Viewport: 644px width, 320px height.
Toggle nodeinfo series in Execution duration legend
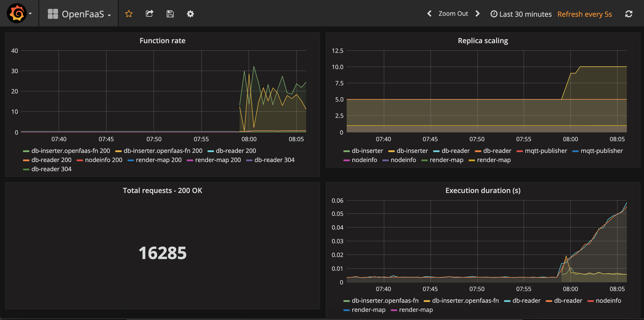pos(608,301)
